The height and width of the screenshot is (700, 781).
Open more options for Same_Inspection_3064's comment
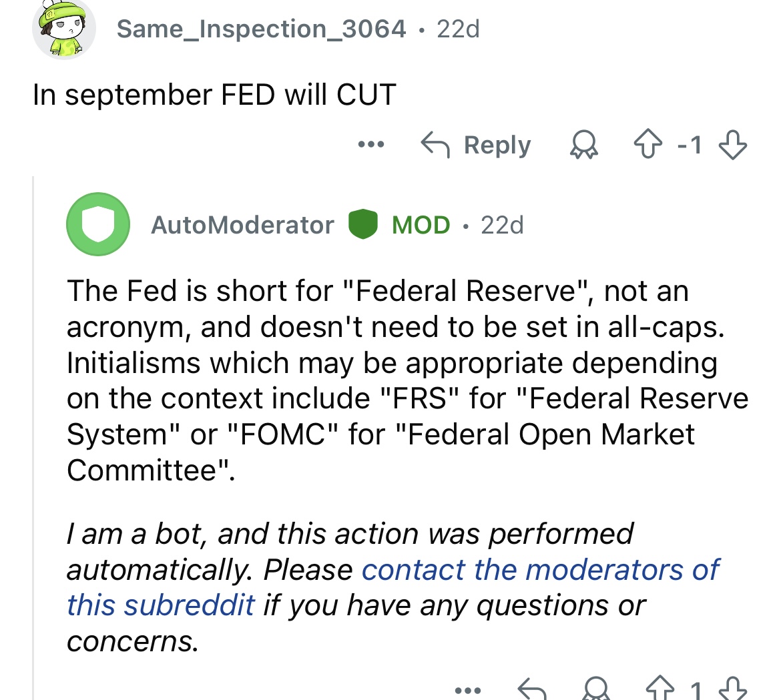(370, 144)
